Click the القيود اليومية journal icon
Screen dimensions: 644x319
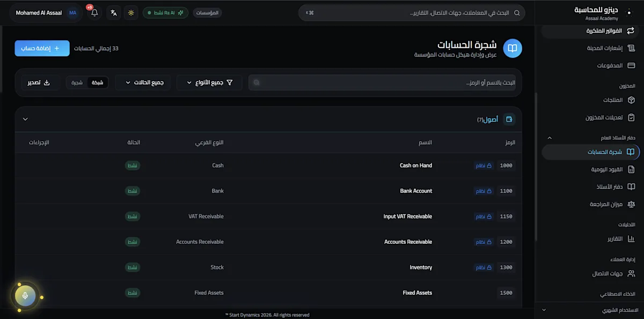click(631, 169)
